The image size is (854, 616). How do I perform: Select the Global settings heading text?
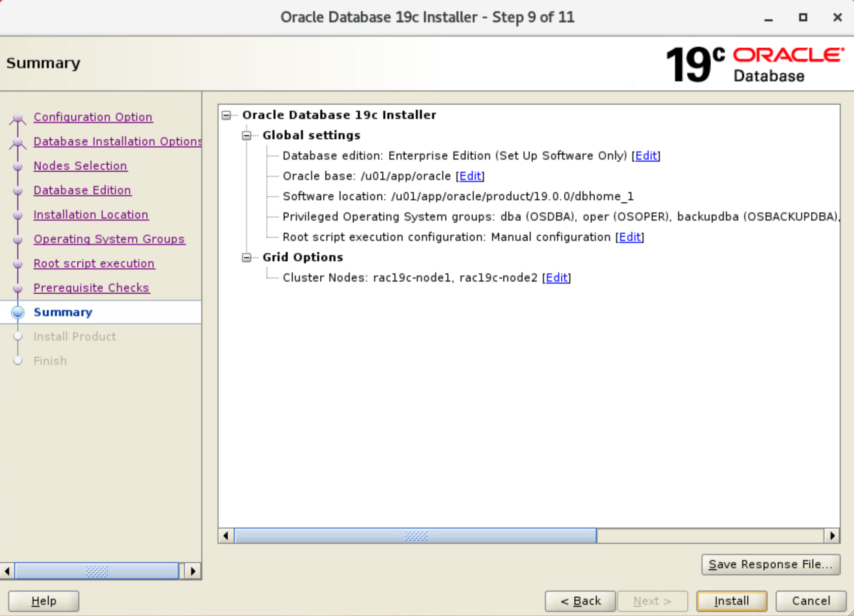click(x=312, y=135)
